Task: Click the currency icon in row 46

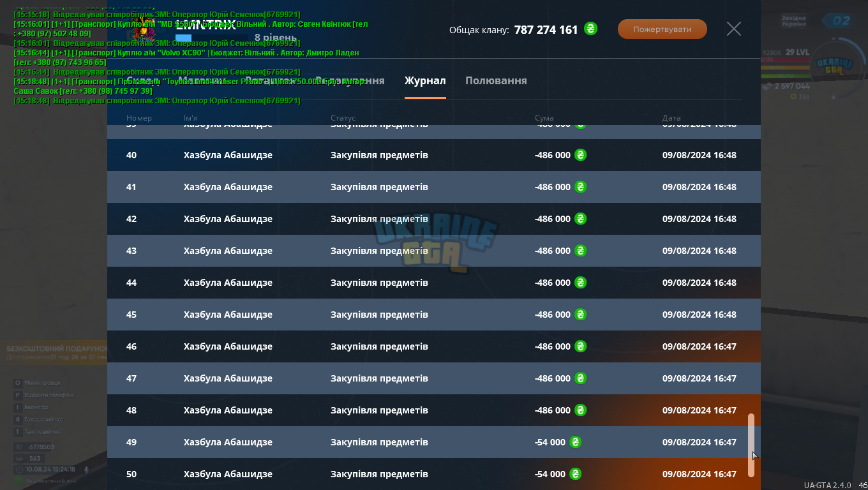Action: coord(580,346)
